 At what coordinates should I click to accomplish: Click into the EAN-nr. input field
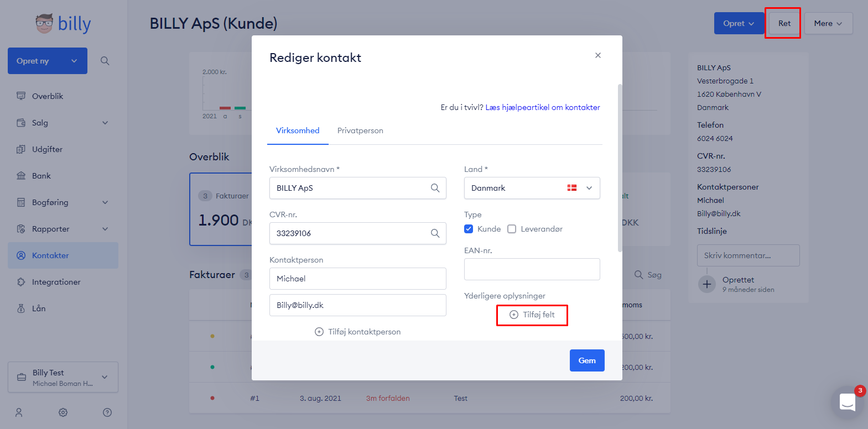click(532, 269)
